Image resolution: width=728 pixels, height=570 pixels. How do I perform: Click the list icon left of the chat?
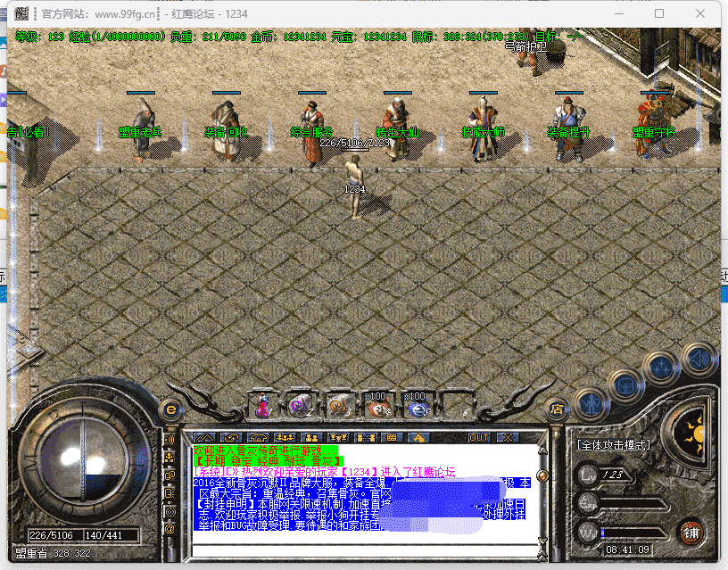tap(170, 493)
